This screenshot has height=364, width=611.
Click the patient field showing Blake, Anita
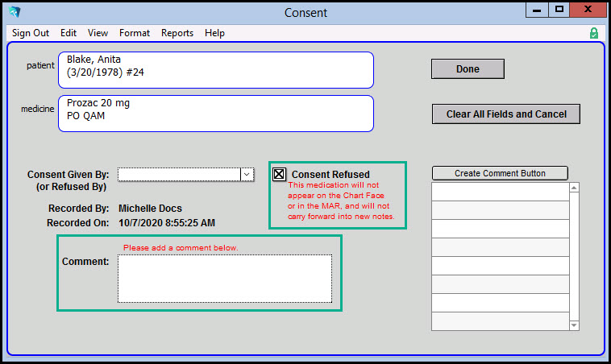pos(216,70)
